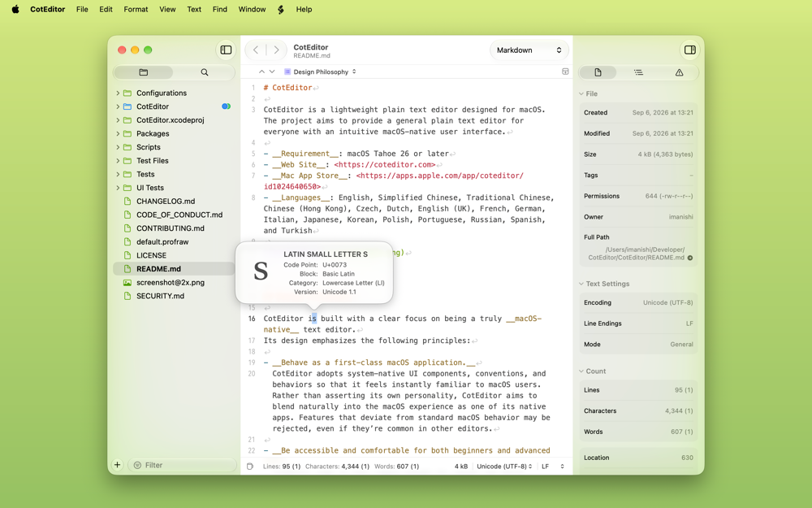Reveal full path arrow icon in inspector

689,258
